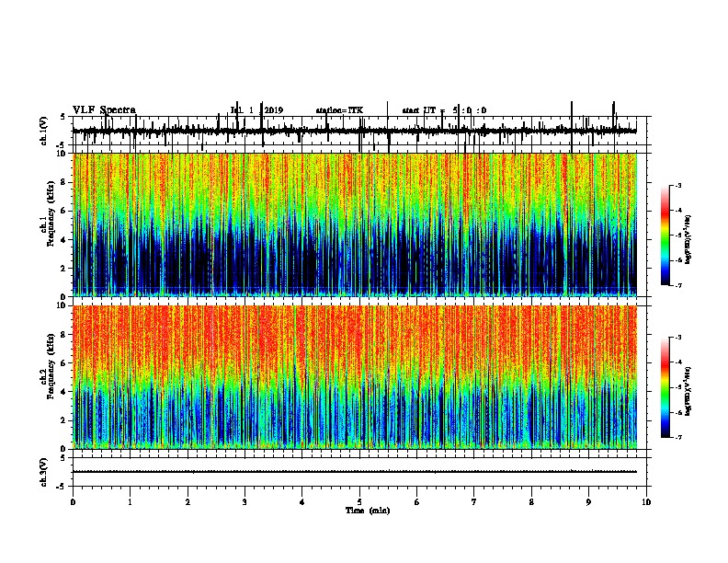This screenshot has height=563, width=728.
Task: Click the 2019 date label in the header
Action: (x=274, y=110)
